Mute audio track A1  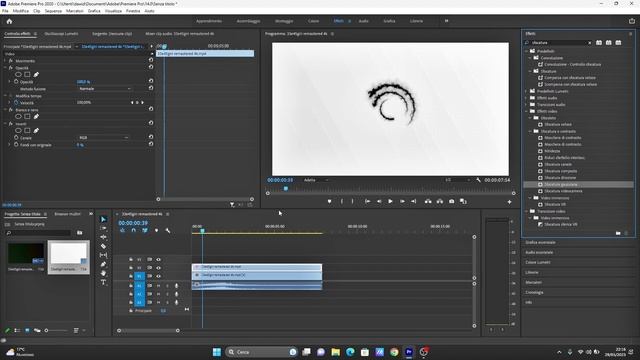point(158,286)
